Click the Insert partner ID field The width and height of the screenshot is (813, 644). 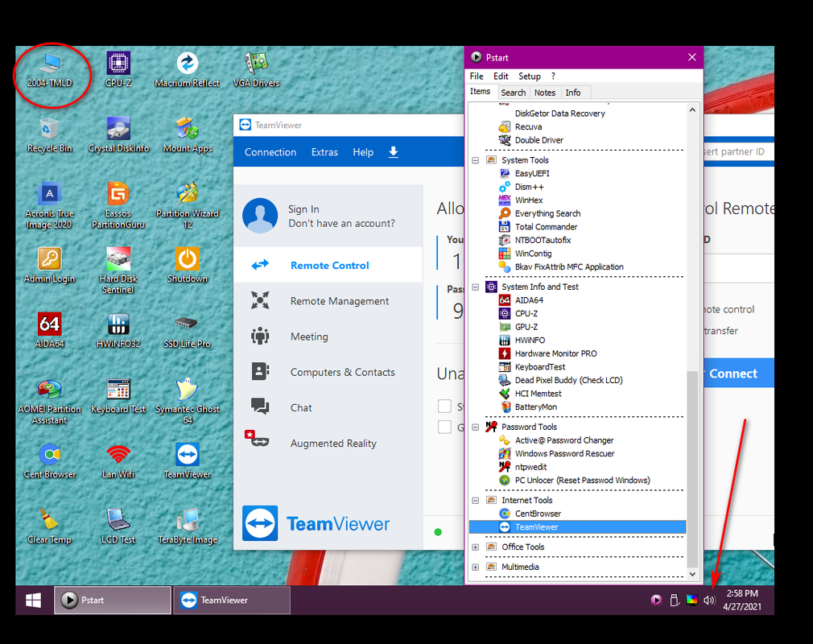coord(739,151)
